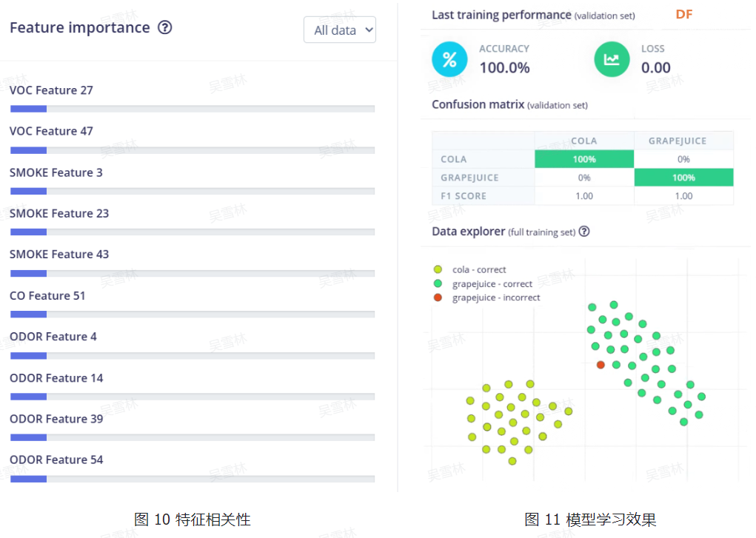Click the orange DF indicator
Viewport: 756px width, 538px height.
point(683,13)
